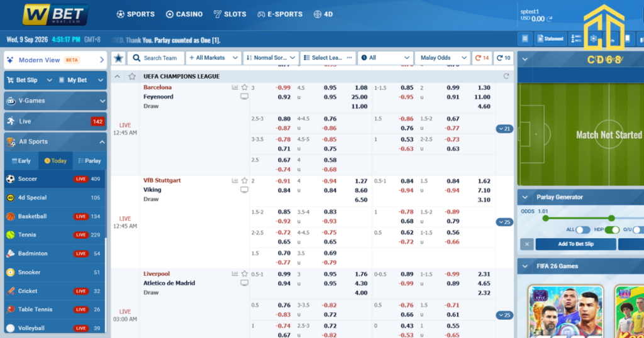
Task: Expand the V-Games section
Action: pos(55,101)
